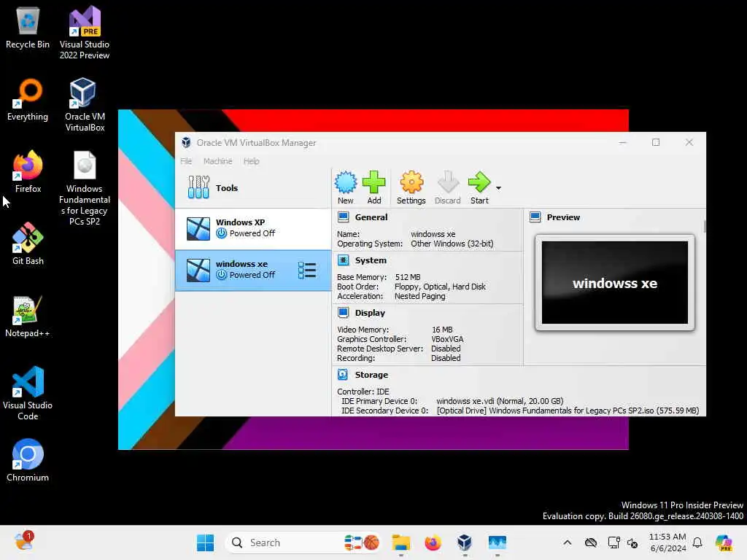The width and height of the screenshot is (747, 560).
Task: Select the Windows XP virtual machine
Action: [253, 228]
